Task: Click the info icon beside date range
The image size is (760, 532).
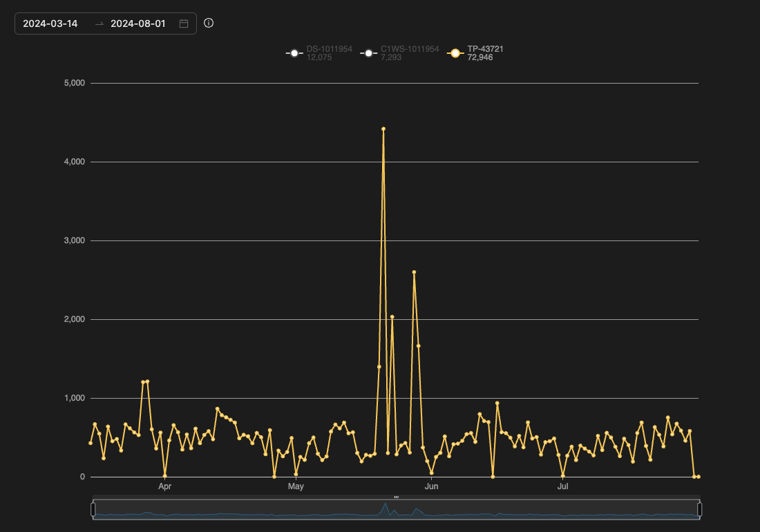Action: pyautogui.click(x=209, y=23)
